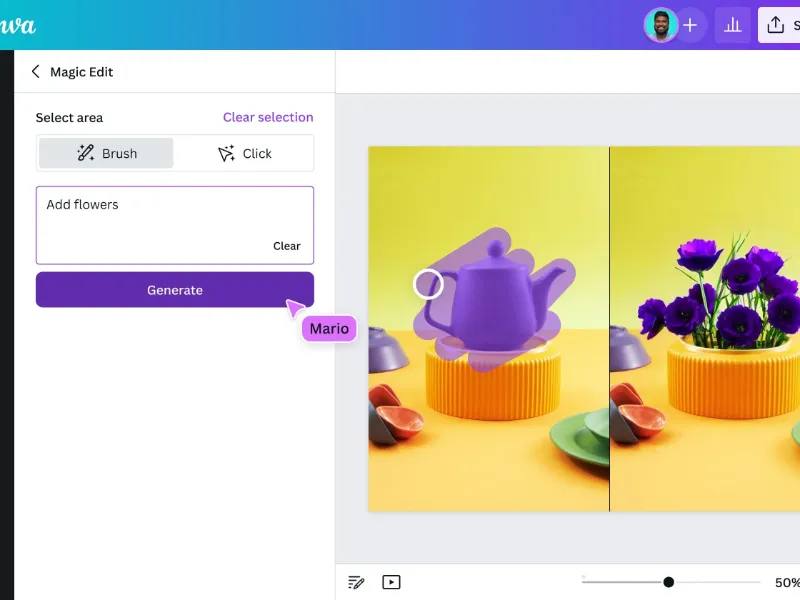800x600 pixels.
Task: Open presentation mode with the play icon
Action: point(391,581)
